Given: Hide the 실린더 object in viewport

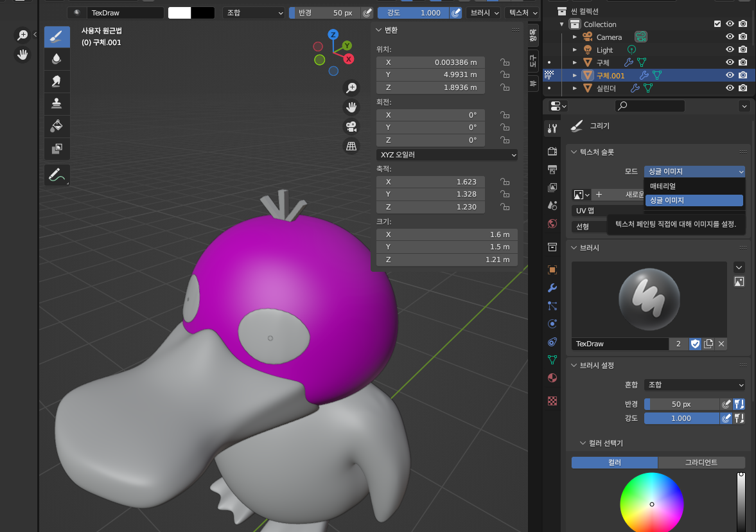Looking at the screenshot, I should (x=730, y=88).
